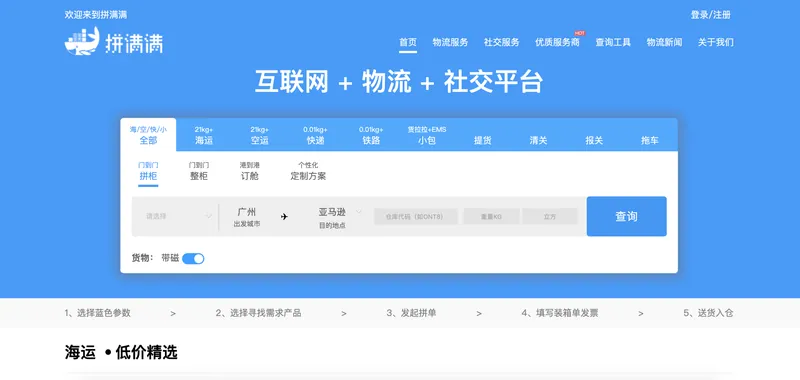This screenshot has width=800, height=380.
Task: Open 关于我们 navigation item
Action: [x=716, y=42]
